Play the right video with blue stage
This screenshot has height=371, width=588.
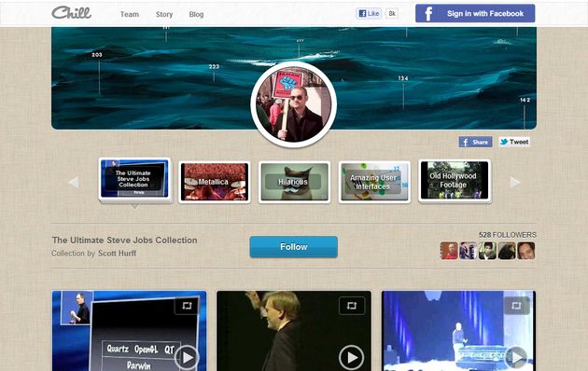(x=517, y=358)
